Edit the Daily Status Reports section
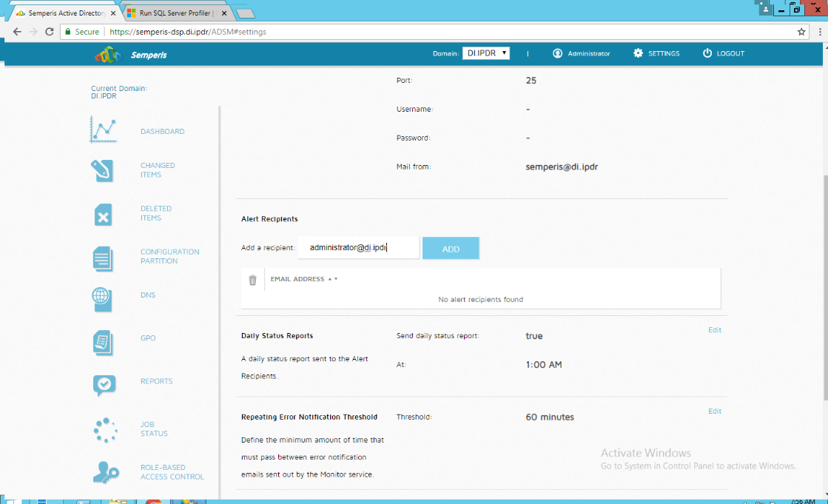 [x=714, y=330]
